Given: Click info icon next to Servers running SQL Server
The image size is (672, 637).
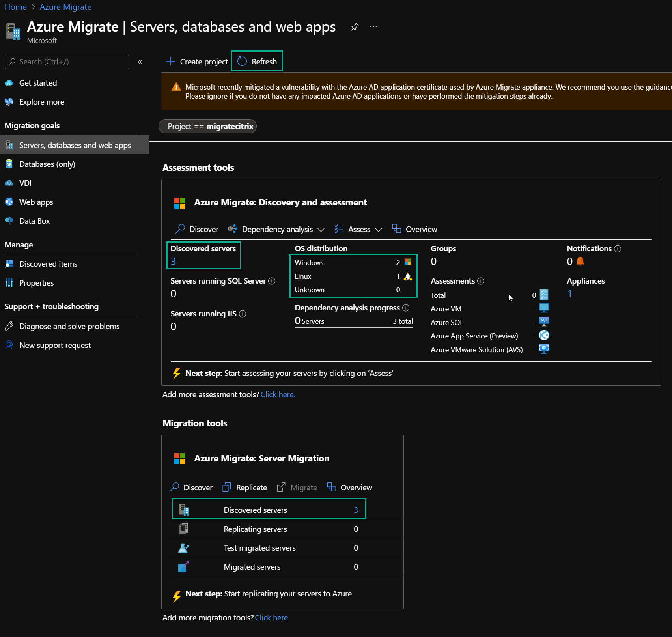Looking at the screenshot, I should 272,281.
